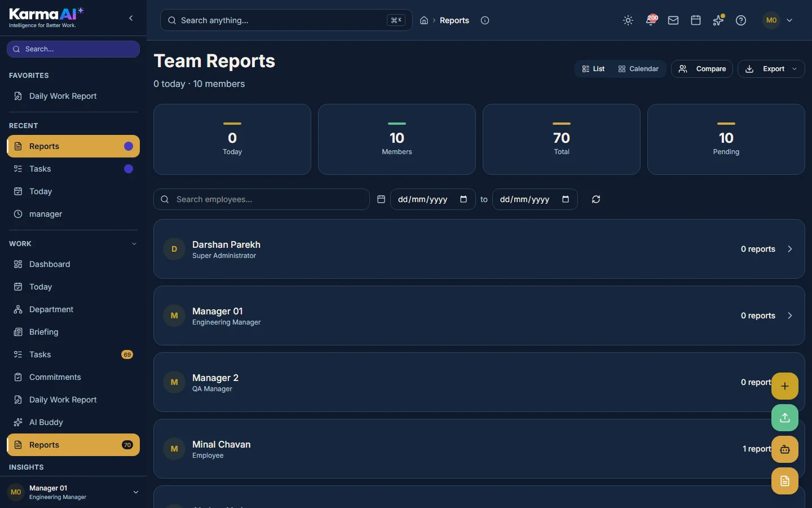Refresh the reports list icon
The width and height of the screenshot is (812, 508).
(596, 199)
